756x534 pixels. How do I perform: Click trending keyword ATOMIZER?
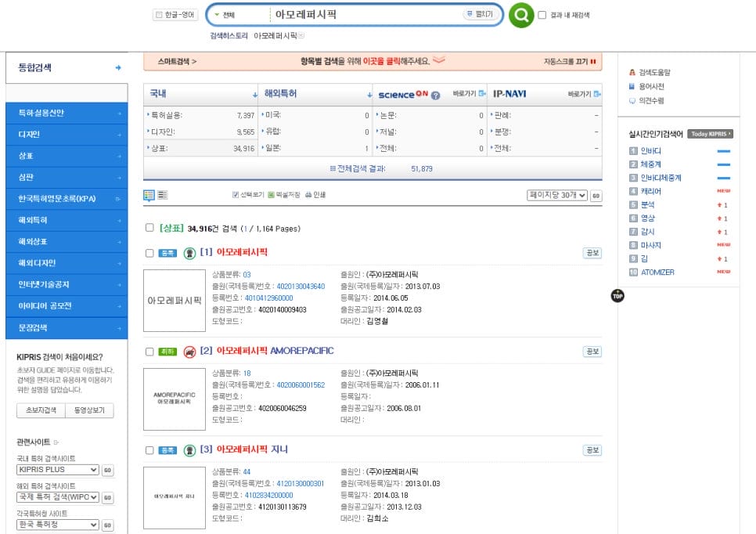tap(657, 272)
